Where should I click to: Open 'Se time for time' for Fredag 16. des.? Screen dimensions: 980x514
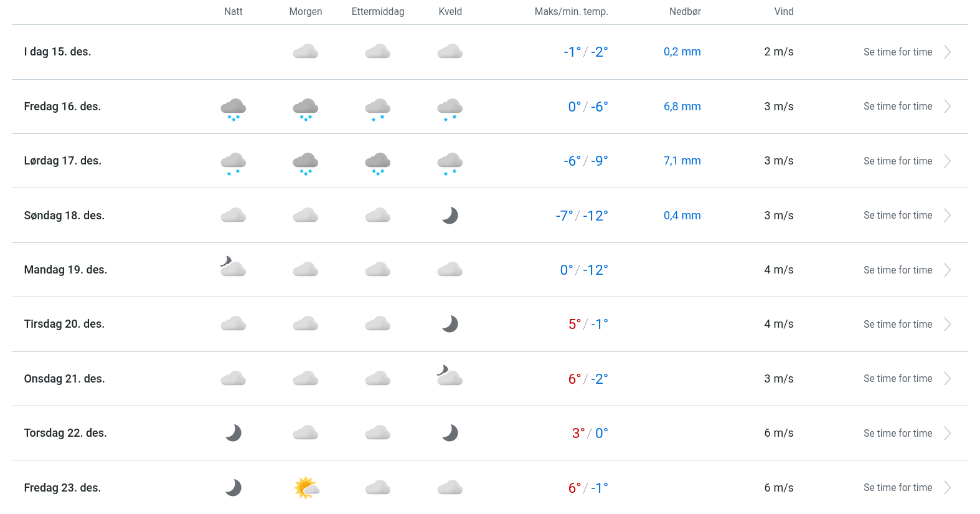coord(897,107)
